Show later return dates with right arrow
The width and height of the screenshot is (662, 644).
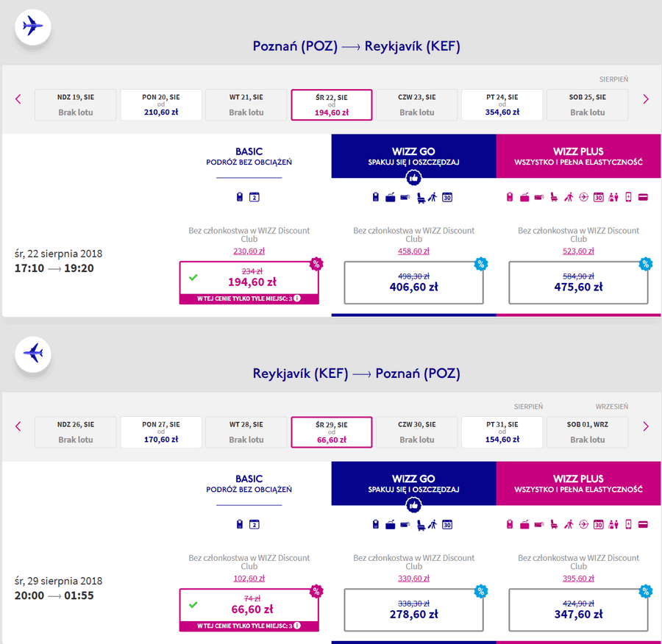click(646, 426)
